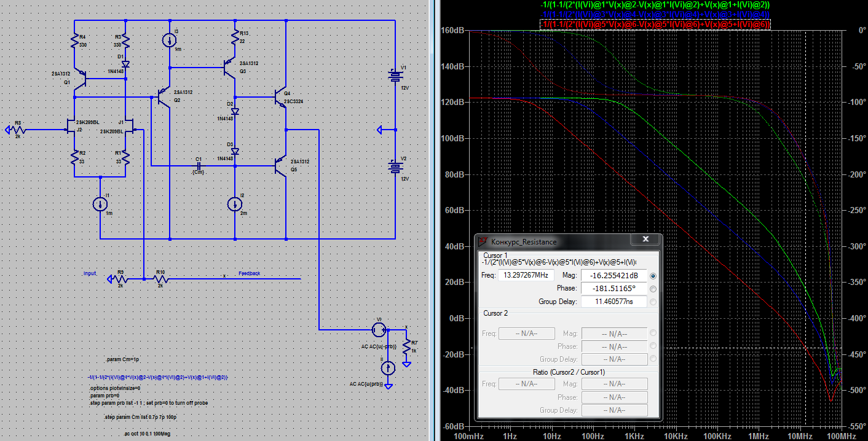Select transistor Q5 symbol
Screen dimensions: 868x441
280,165
